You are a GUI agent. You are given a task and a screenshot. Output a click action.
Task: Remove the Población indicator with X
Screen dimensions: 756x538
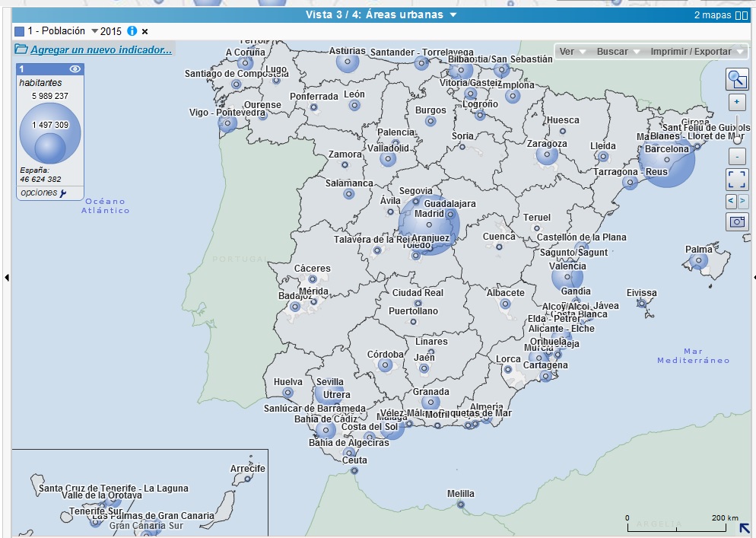click(145, 31)
